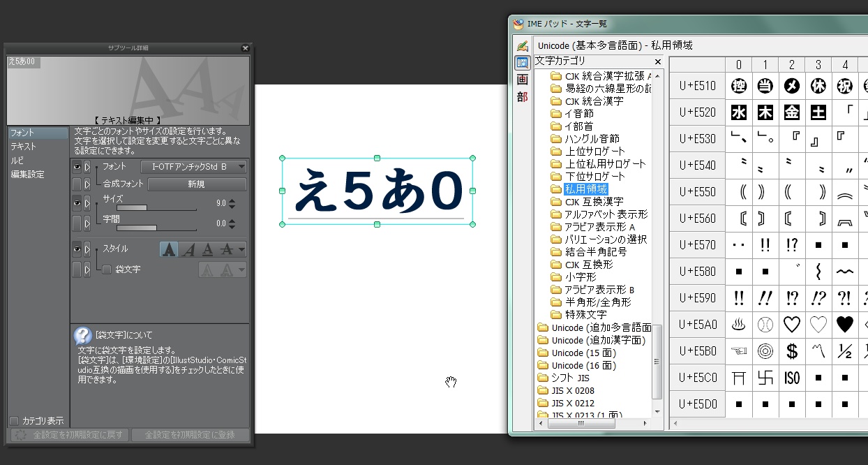The image size is (868, 465).
Task: Apply the underline style A icon
Action: (207, 249)
